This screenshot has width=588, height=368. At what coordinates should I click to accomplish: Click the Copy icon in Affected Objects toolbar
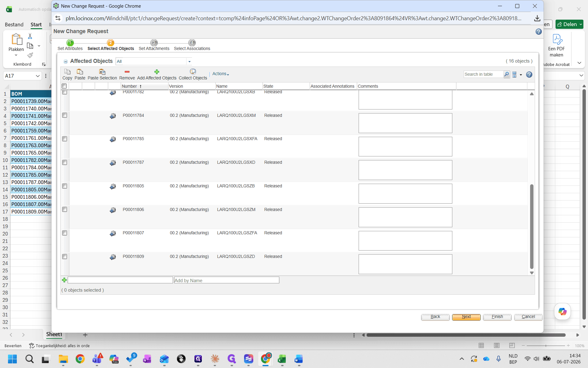(67, 72)
